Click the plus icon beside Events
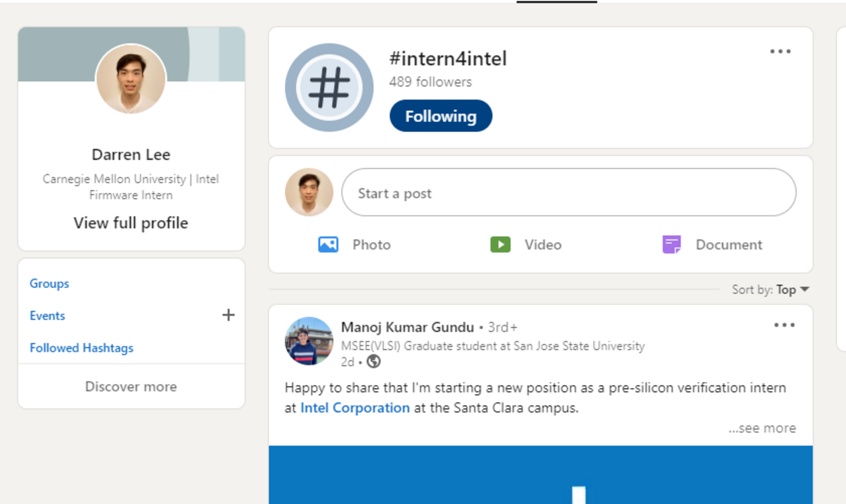The height and width of the screenshot is (504, 846). 228,315
